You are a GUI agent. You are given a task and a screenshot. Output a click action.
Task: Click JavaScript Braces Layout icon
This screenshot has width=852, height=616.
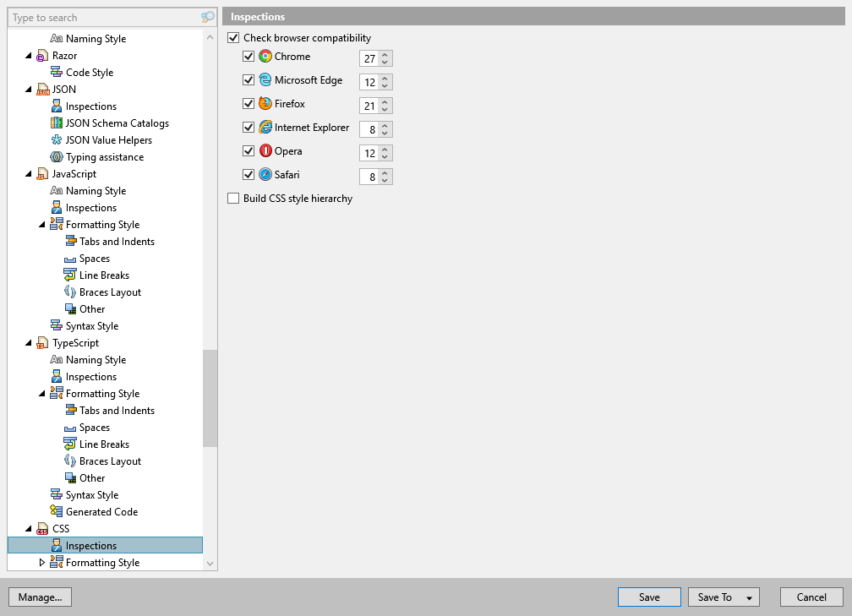point(70,292)
